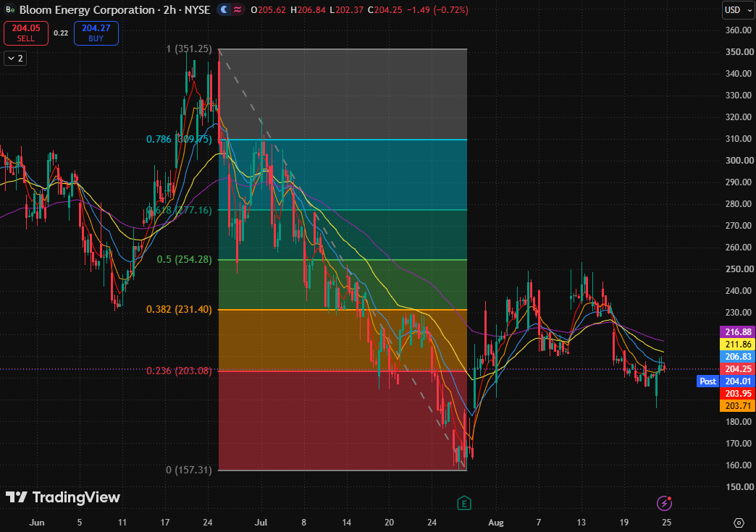The image size is (756, 532).
Task: Click the Aug label on time axis
Action: [495, 523]
